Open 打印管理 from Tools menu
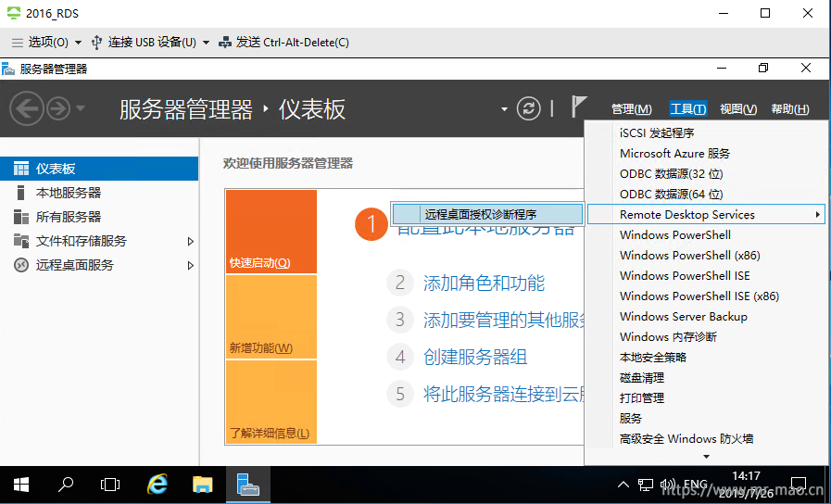 pos(642,398)
